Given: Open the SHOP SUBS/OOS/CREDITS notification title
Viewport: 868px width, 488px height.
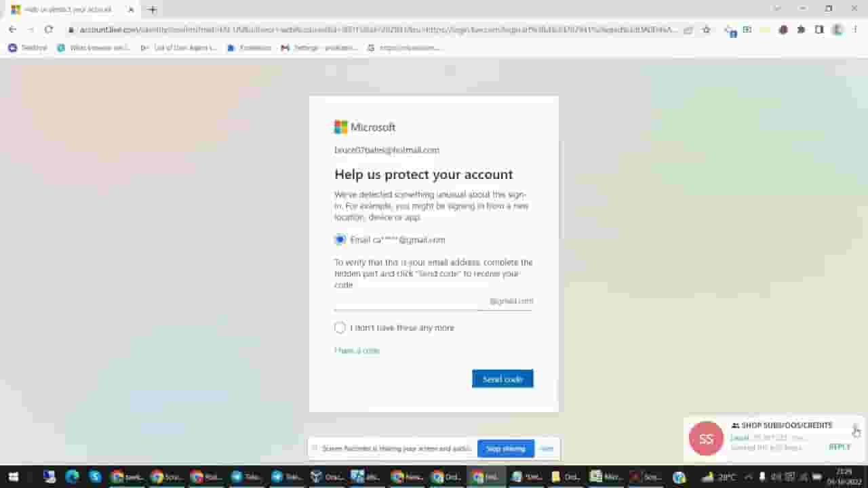Looking at the screenshot, I should click(787, 426).
